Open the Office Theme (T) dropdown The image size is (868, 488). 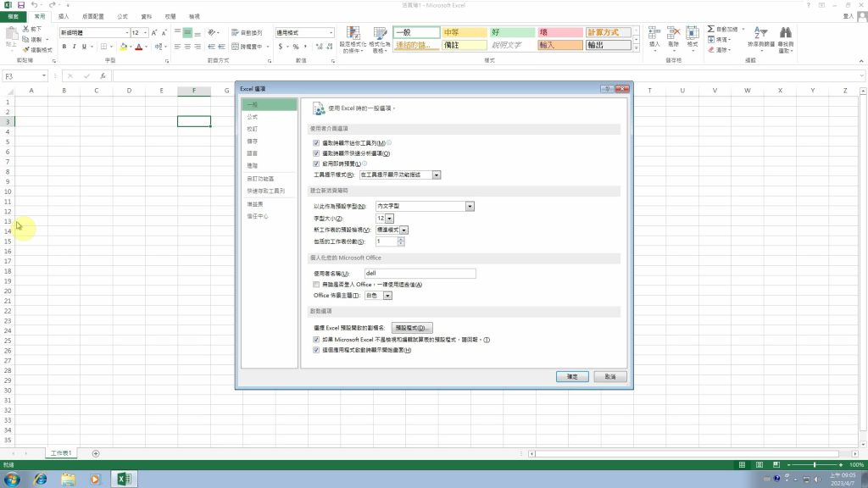[387, 296]
